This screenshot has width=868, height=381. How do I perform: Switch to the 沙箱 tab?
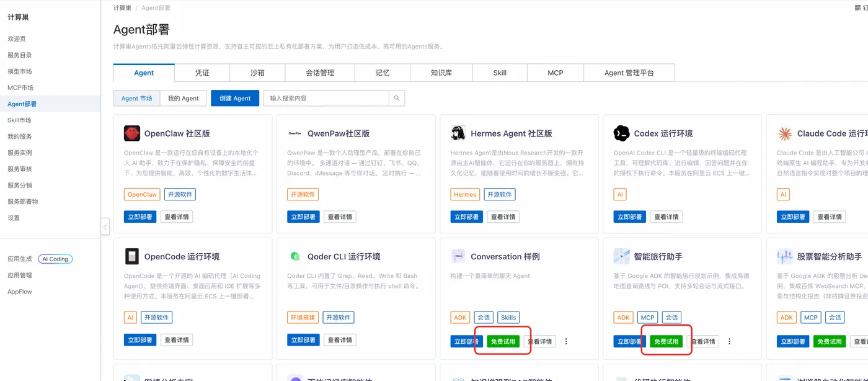257,73
